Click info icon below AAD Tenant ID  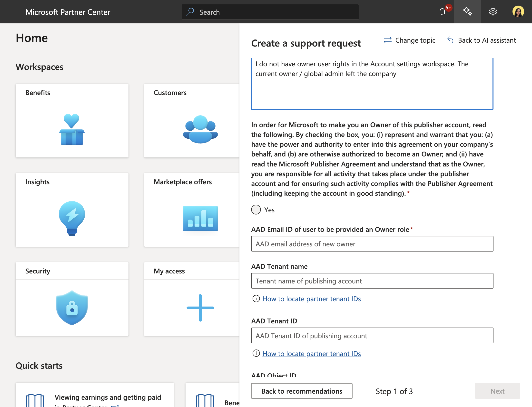pos(256,353)
